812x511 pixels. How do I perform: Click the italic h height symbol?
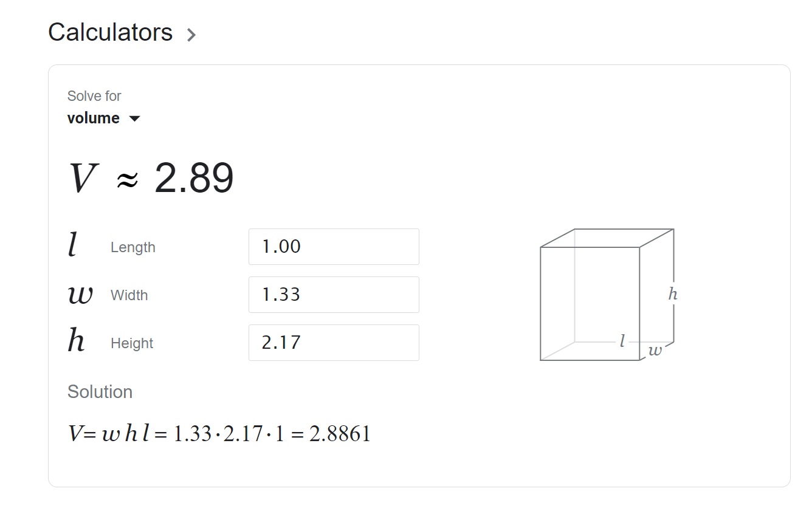tap(76, 341)
